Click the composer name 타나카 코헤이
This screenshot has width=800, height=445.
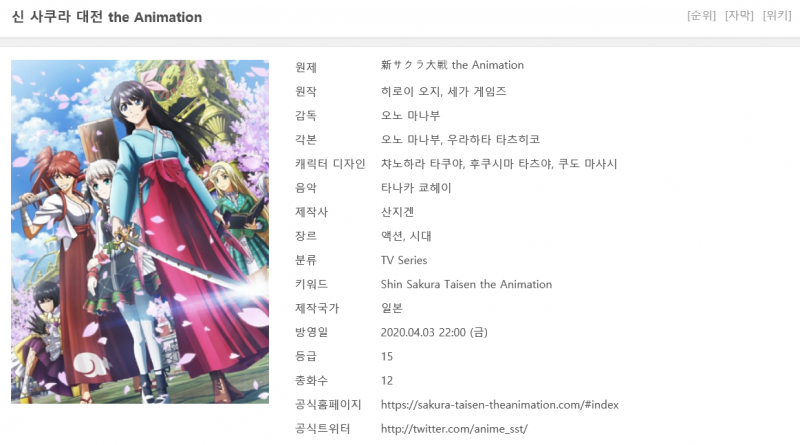(416, 188)
